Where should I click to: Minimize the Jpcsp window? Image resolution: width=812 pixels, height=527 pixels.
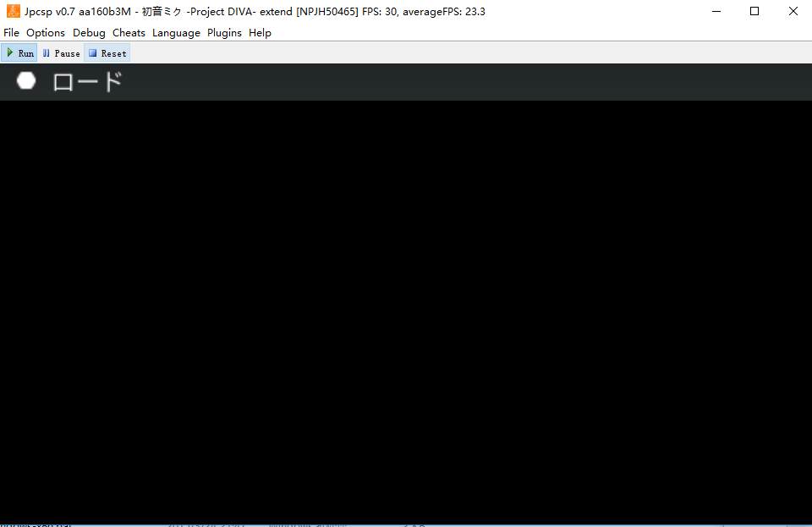coord(716,11)
